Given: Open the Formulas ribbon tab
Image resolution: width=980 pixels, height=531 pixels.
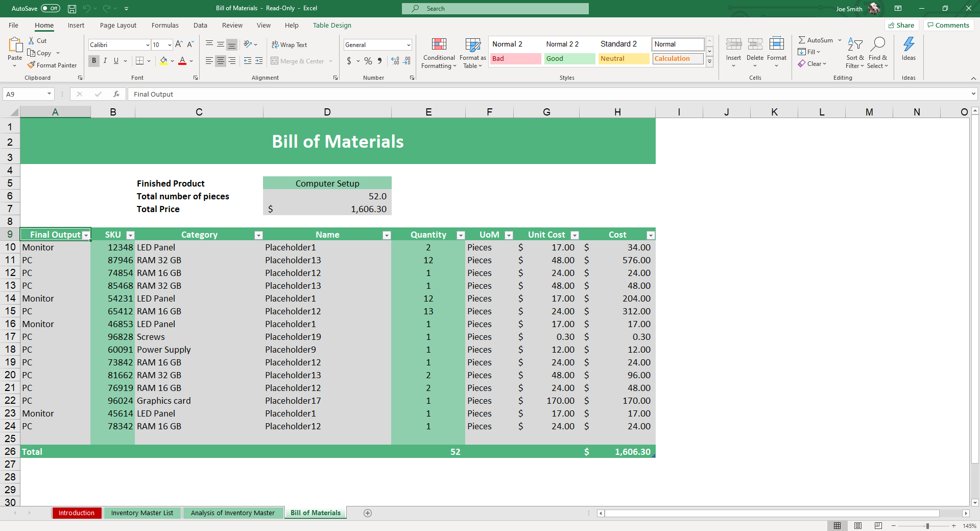Looking at the screenshot, I should 164,25.
